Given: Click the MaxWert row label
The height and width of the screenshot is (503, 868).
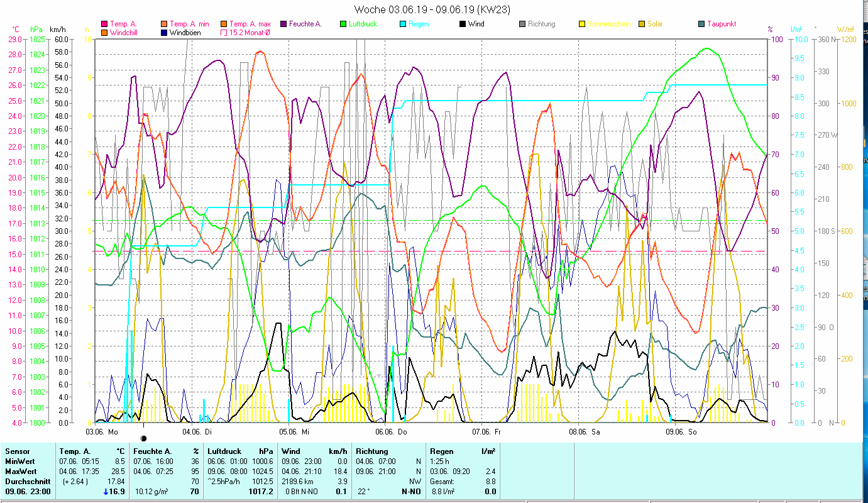Looking at the screenshot, I should pos(21,472).
